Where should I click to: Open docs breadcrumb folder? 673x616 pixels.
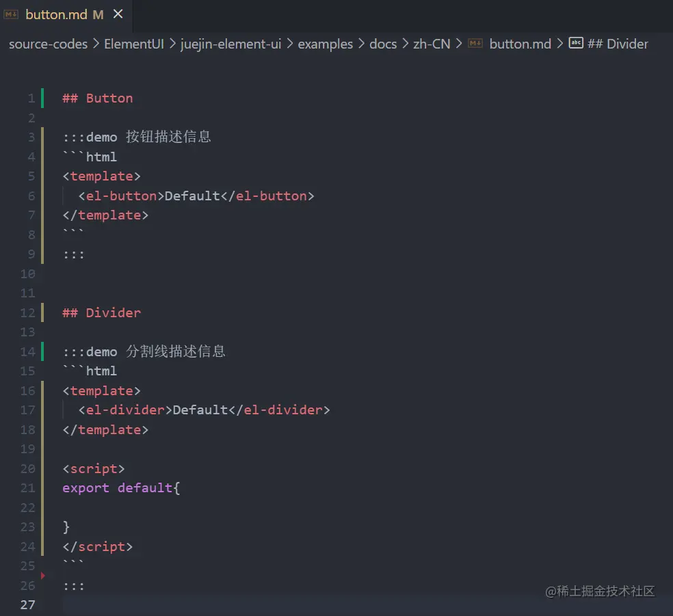point(383,44)
